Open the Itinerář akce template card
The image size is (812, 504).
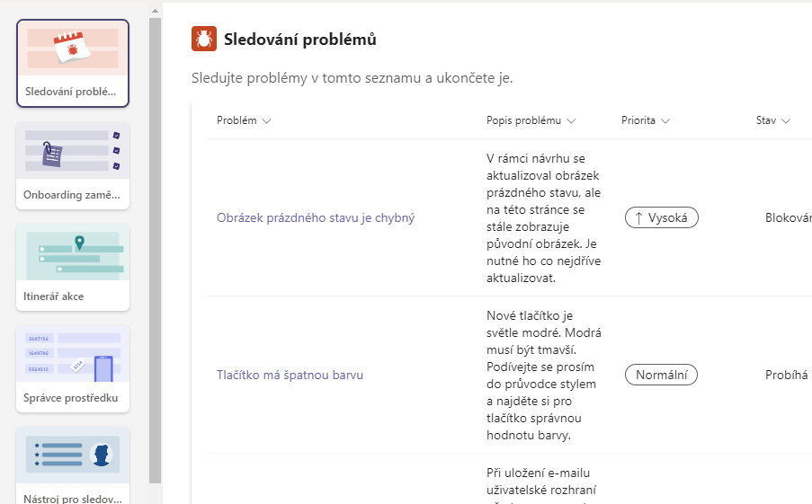[73, 267]
